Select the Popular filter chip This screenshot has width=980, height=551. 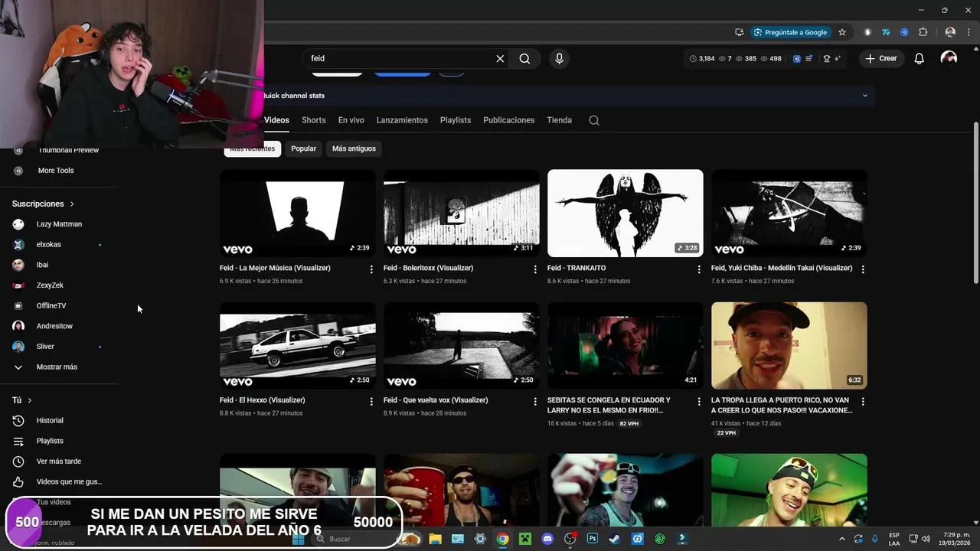(x=303, y=148)
